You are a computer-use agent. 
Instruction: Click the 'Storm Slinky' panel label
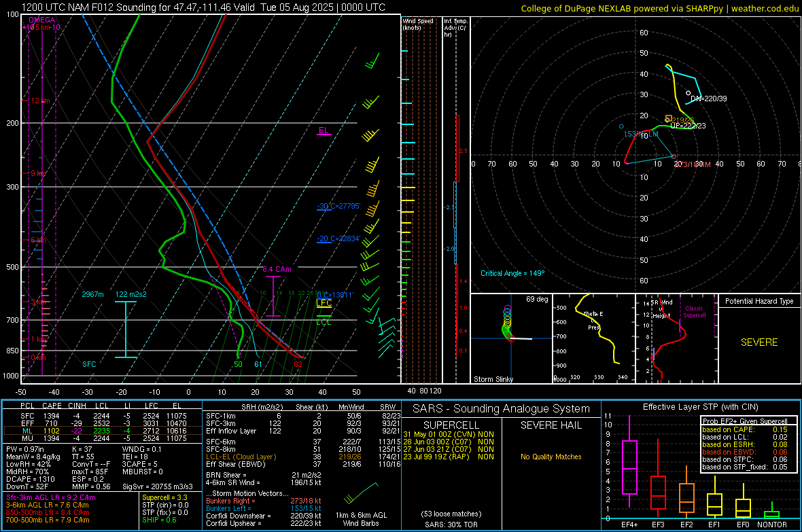493,379
